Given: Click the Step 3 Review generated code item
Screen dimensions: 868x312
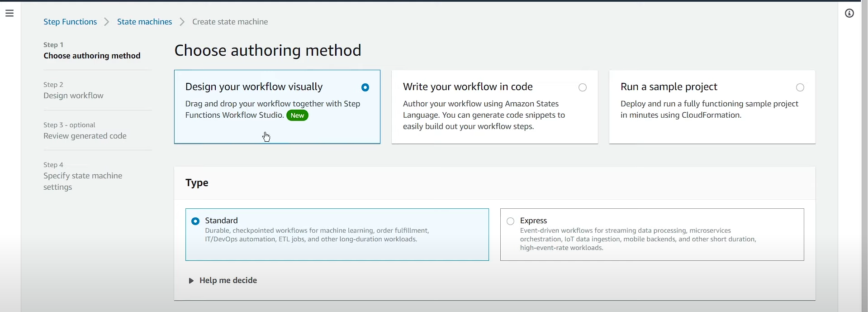Looking at the screenshot, I should click(x=85, y=131).
